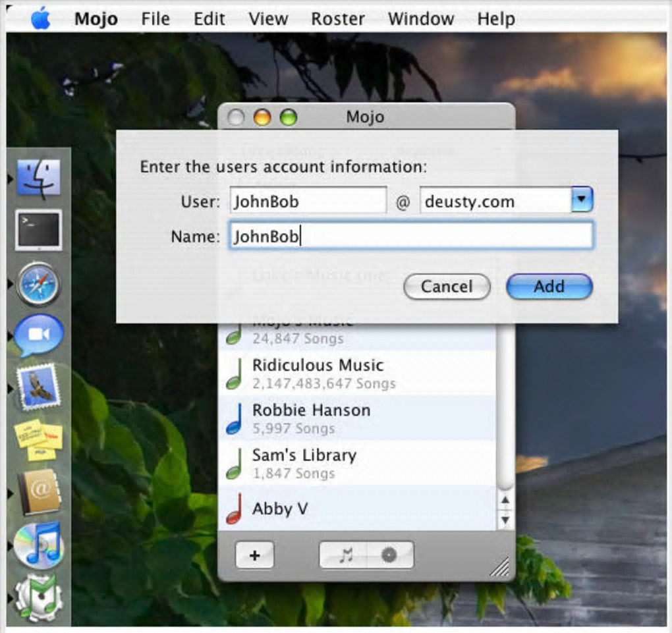Zoom the Mojo window with green button
672x633 pixels.
point(289,117)
